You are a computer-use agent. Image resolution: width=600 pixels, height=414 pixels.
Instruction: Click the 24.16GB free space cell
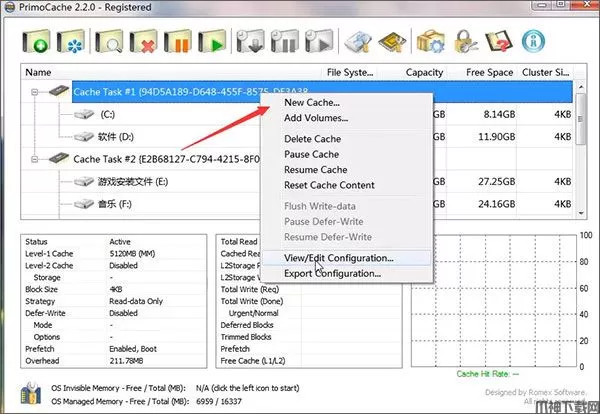496,204
